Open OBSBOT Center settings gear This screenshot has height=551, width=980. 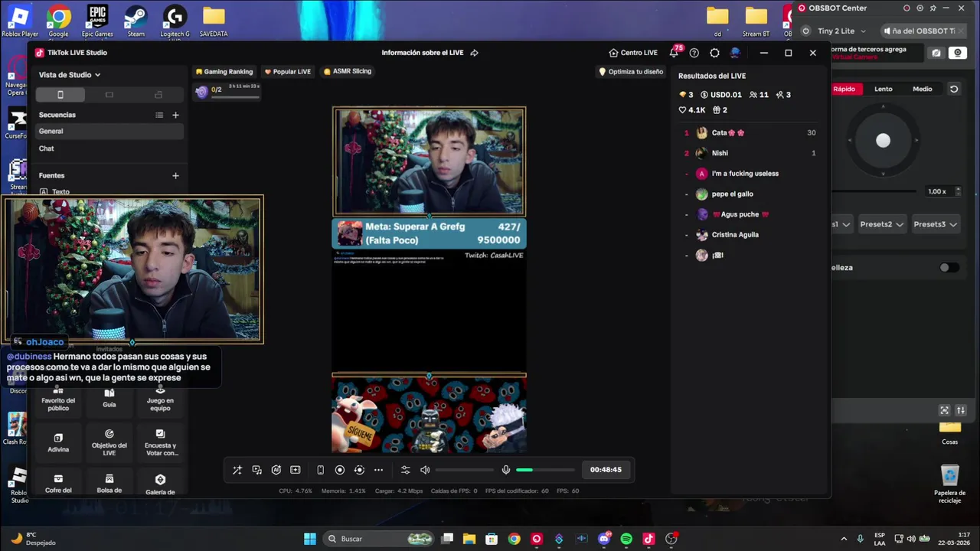[x=920, y=8]
